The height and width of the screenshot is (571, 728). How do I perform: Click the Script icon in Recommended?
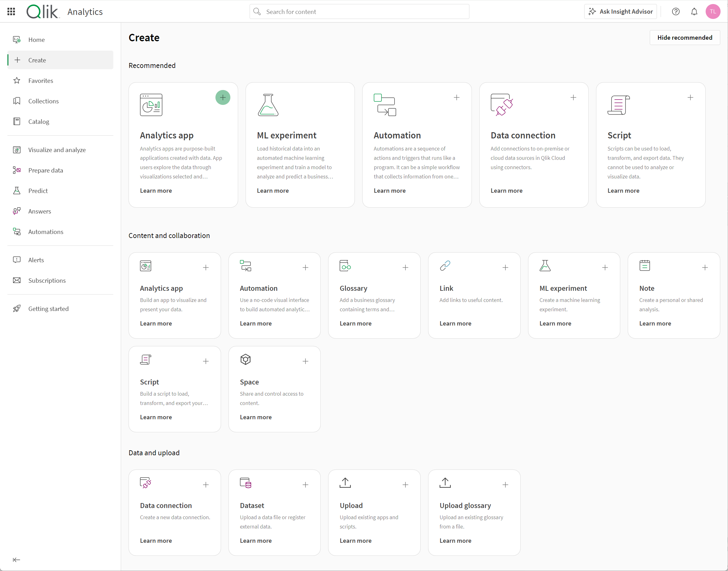tap(619, 105)
